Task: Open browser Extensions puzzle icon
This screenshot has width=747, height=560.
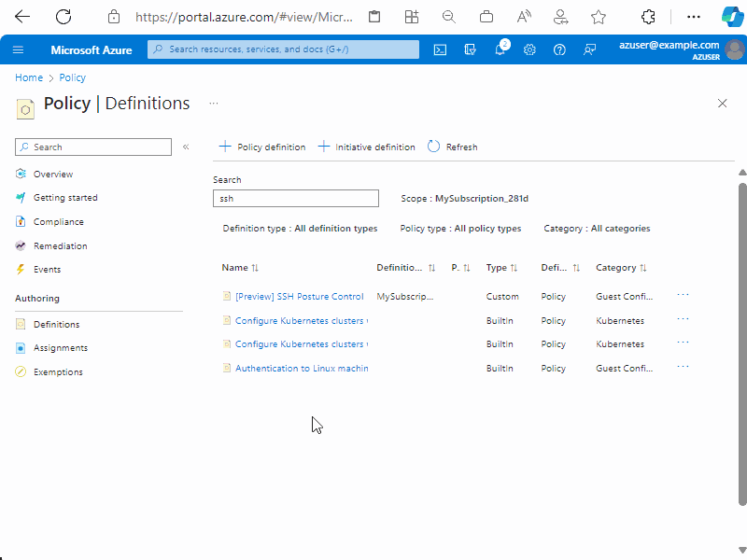Action: click(648, 17)
